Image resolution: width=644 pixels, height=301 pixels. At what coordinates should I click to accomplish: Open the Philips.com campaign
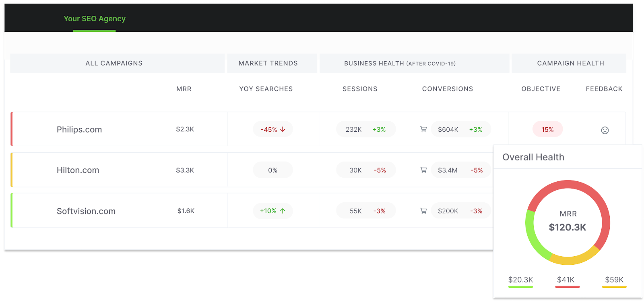click(79, 129)
